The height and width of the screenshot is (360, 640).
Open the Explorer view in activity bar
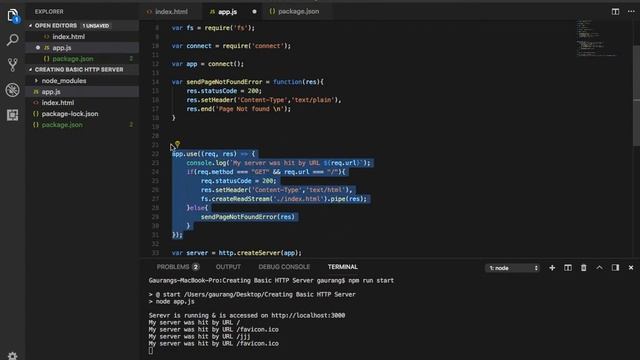[x=13, y=16]
